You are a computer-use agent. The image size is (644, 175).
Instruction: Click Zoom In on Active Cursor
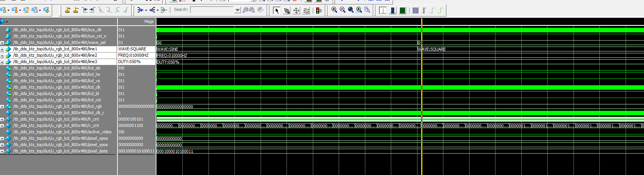pos(359,10)
